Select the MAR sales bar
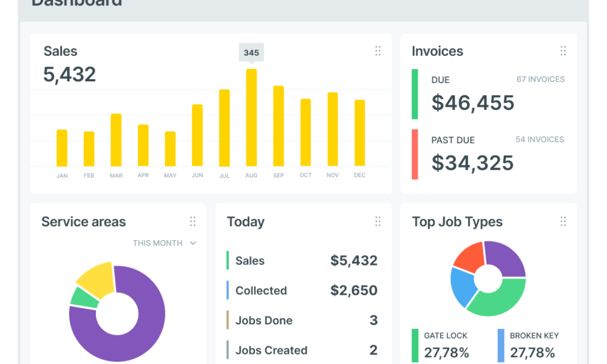Viewport: 607px width, 364px height. pos(116,140)
